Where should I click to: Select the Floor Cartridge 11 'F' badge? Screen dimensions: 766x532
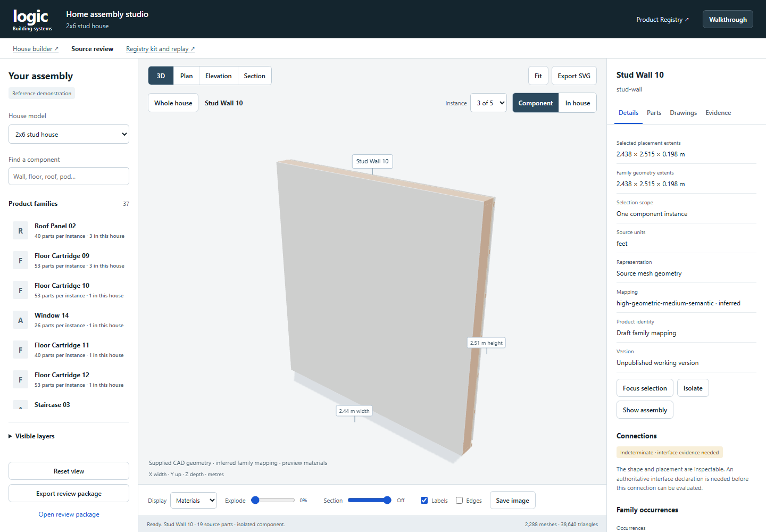tap(20, 350)
